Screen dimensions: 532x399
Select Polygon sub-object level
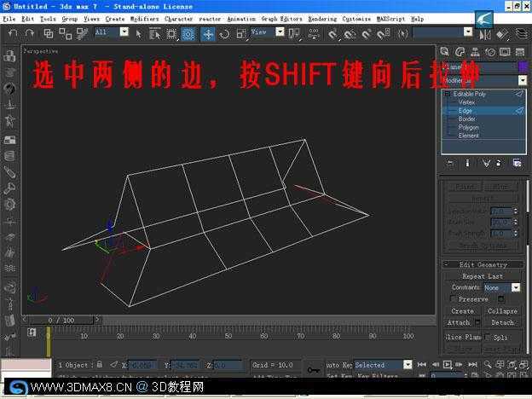469,127
